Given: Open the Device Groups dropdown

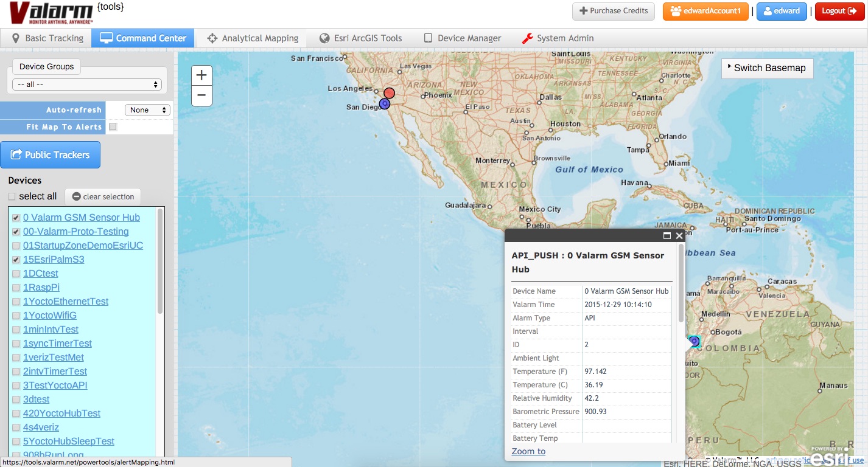Looking at the screenshot, I should click(x=86, y=85).
